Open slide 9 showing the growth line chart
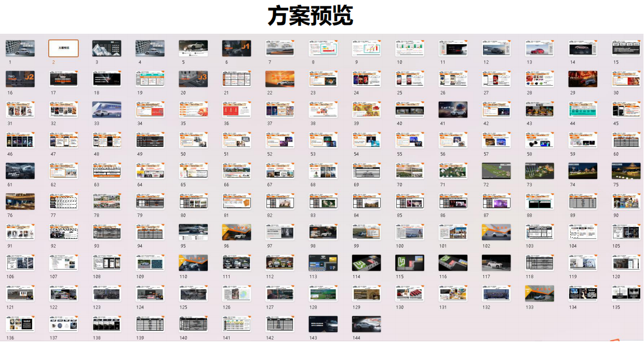Viewport: 644px width, 362px height. (366, 48)
